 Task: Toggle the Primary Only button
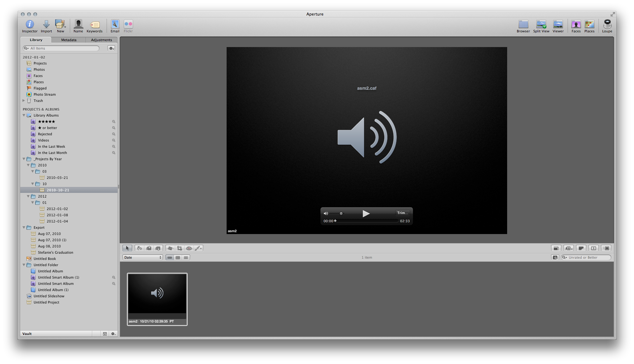(x=593, y=248)
